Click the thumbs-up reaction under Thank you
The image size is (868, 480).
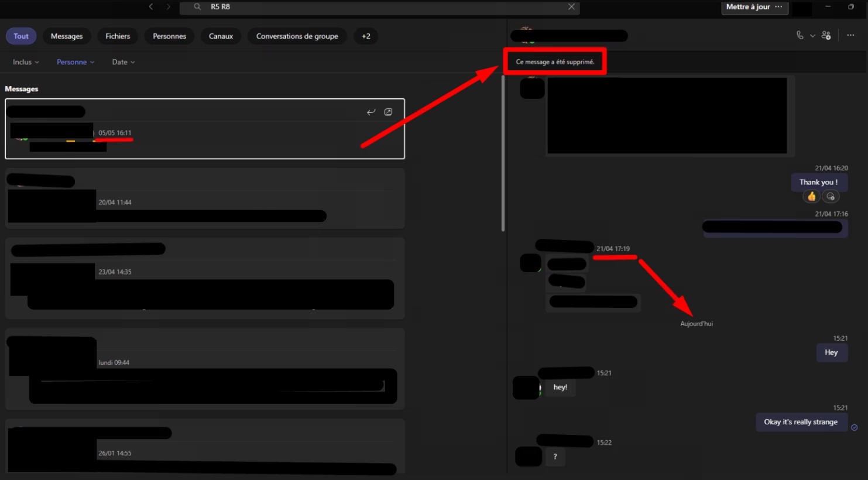(811, 197)
